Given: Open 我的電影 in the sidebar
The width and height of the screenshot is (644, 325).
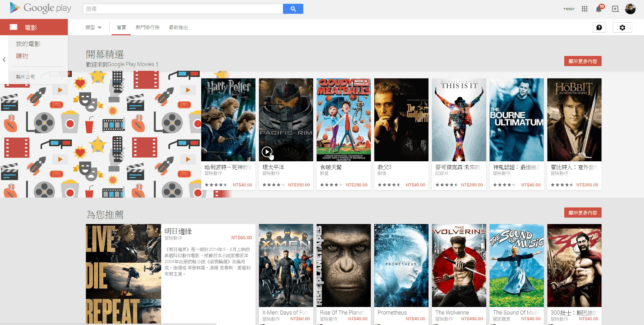Looking at the screenshot, I should [28, 44].
